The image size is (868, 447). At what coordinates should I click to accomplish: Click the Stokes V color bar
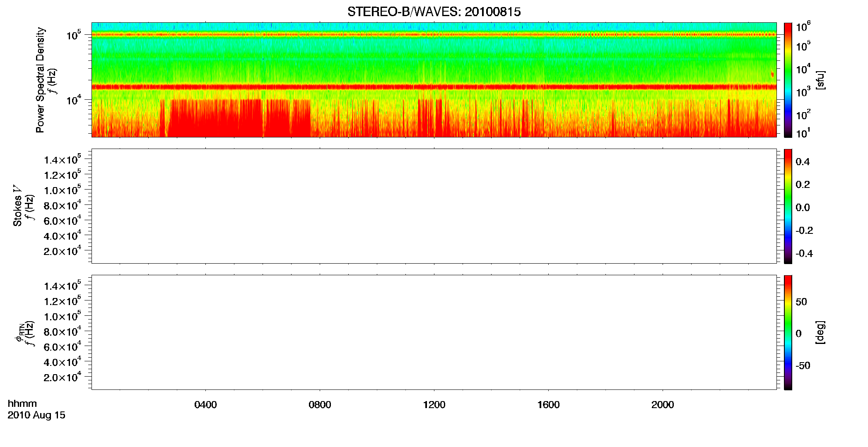(788, 206)
